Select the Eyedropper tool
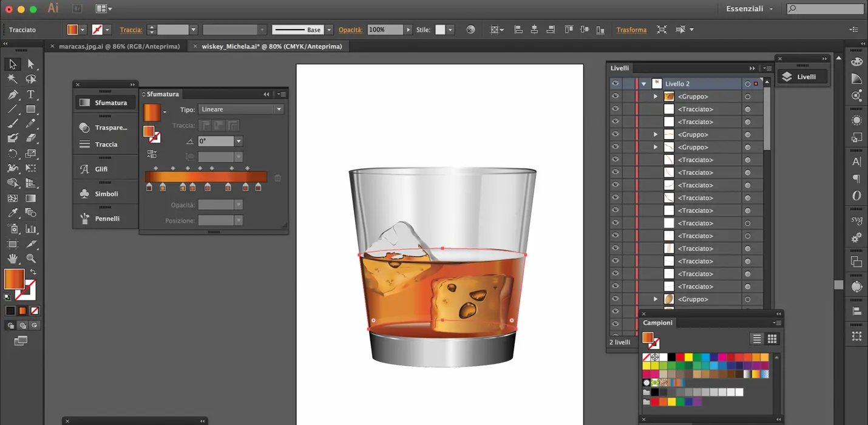This screenshot has height=425, width=868. (12, 213)
